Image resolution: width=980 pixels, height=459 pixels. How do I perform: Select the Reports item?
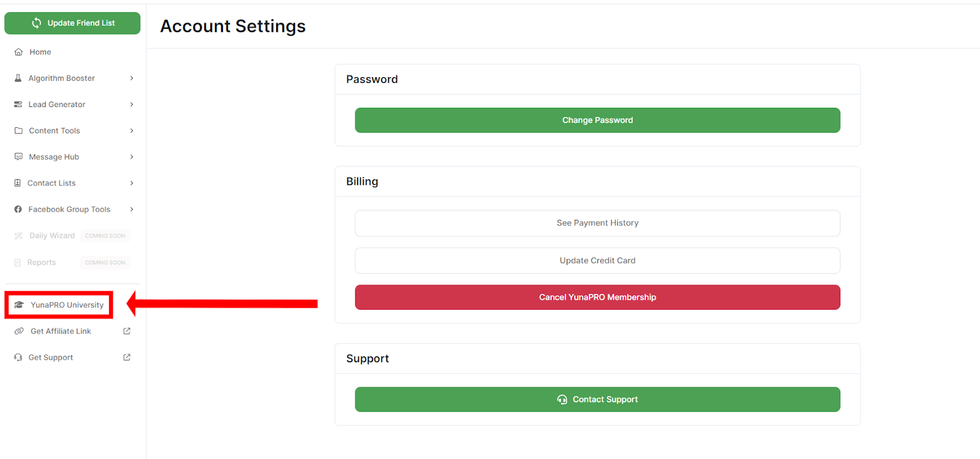pyautogui.click(x=42, y=263)
